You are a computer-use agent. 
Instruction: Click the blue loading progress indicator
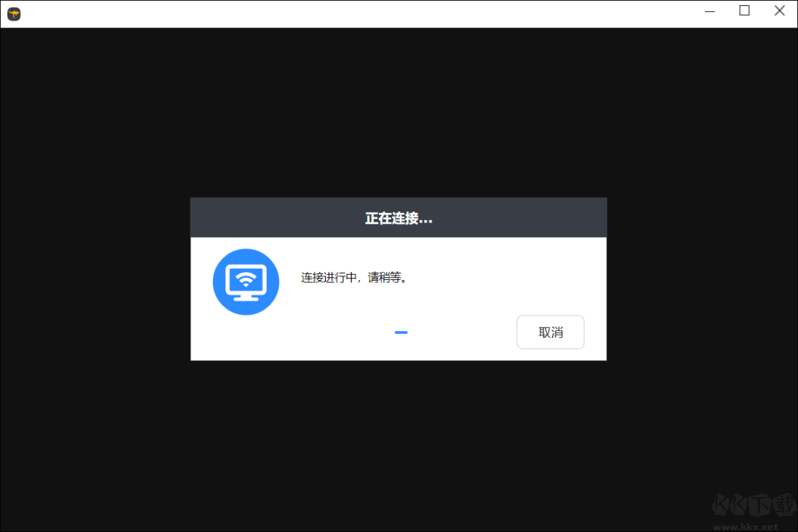point(401,332)
